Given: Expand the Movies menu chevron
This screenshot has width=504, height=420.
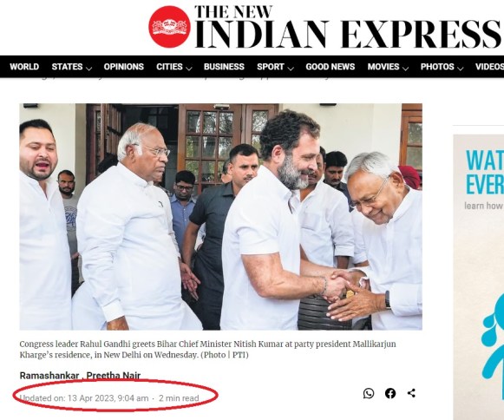Looking at the screenshot, I should pos(406,69).
